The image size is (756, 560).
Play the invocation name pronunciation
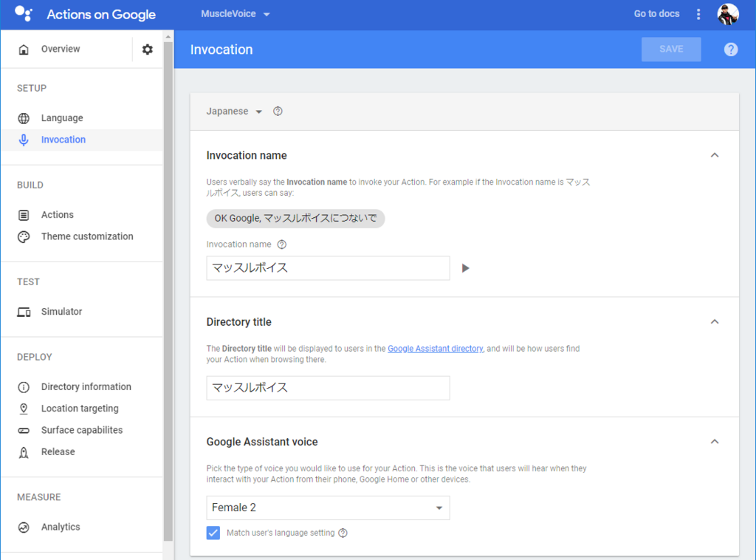[x=465, y=268]
